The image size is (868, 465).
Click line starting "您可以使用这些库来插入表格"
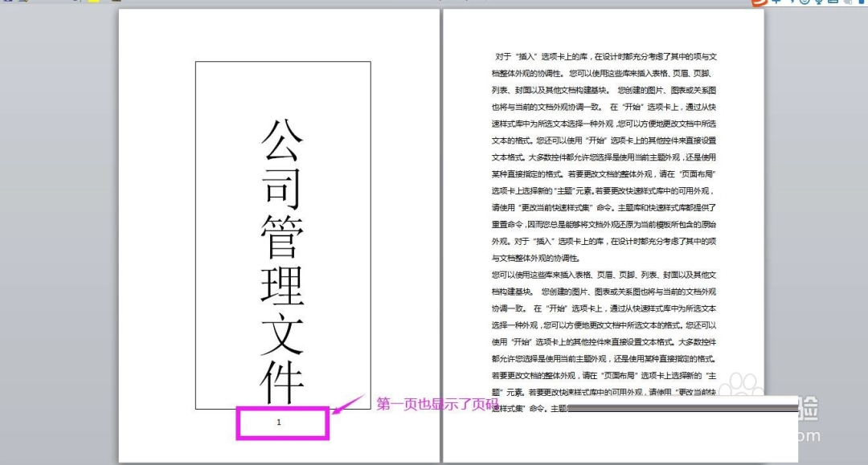click(x=604, y=275)
